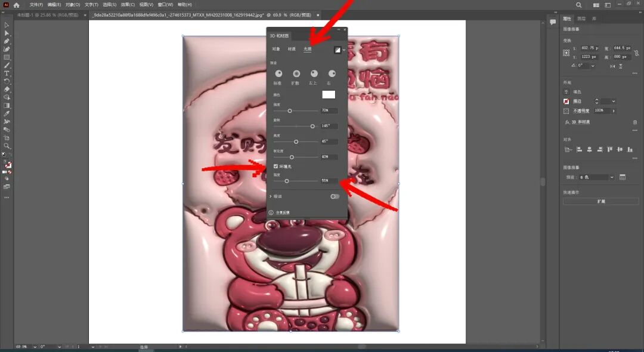
Task: Open the search icon at top right
Action: coord(578,5)
